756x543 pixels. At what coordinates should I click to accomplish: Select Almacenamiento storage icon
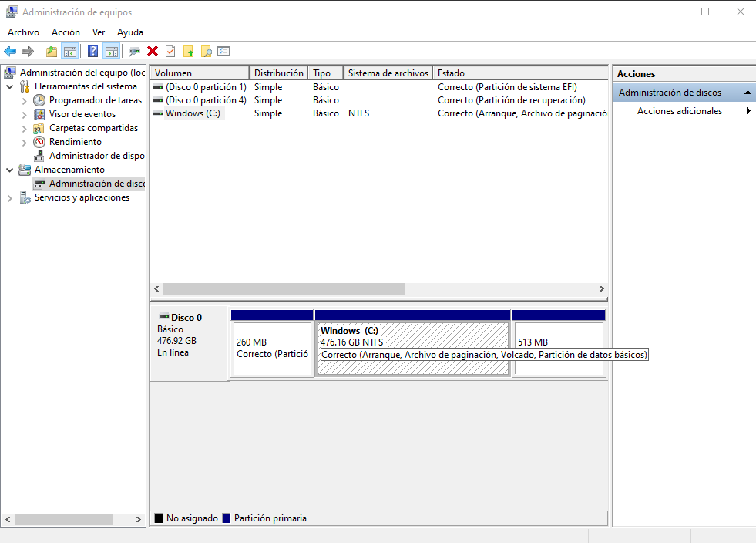point(25,170)
